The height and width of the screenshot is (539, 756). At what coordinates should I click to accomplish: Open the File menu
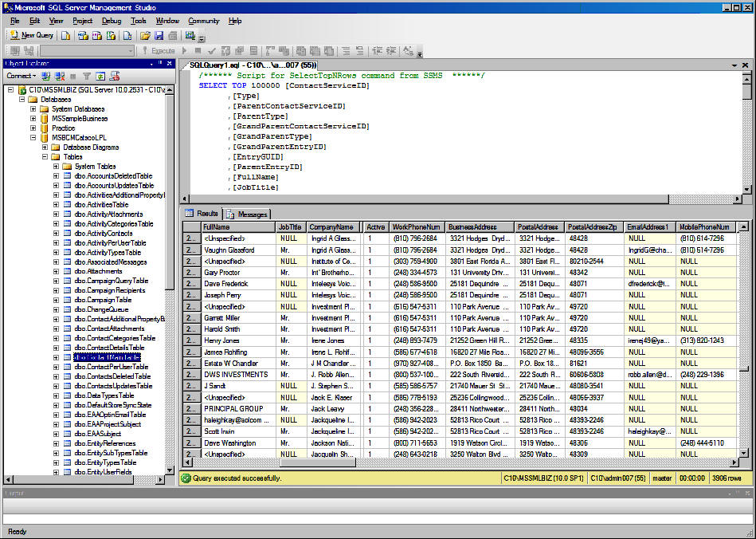tap(15, 21)
